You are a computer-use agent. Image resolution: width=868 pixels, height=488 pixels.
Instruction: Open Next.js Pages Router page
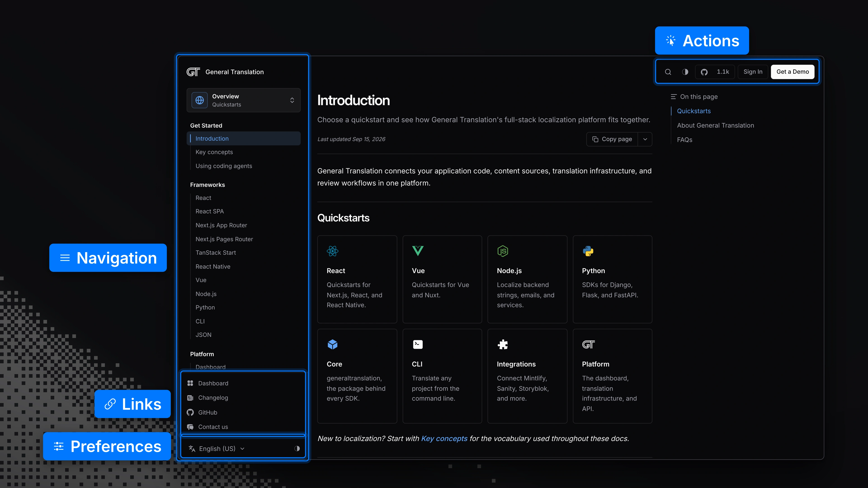(224, 239)
